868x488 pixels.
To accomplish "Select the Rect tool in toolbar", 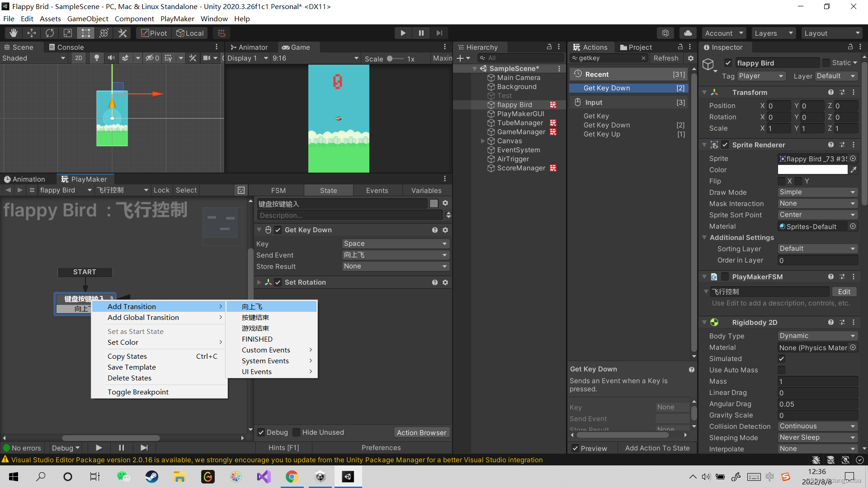I will pos(86,33).
